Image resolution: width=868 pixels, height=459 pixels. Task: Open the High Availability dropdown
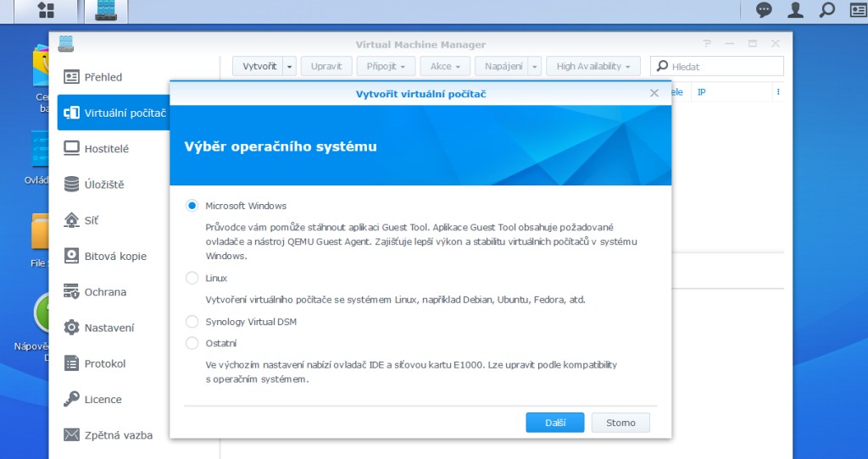click(x=593, y=66)
